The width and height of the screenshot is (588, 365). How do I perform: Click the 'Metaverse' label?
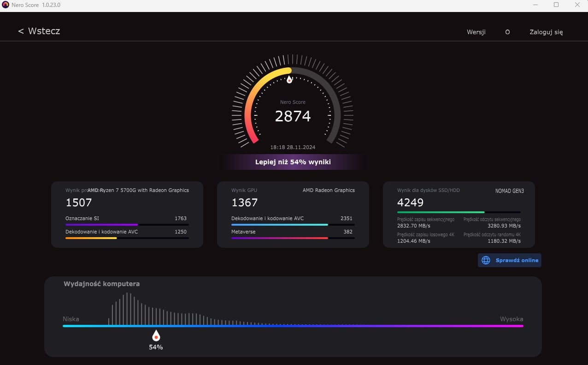pos(243,232)
